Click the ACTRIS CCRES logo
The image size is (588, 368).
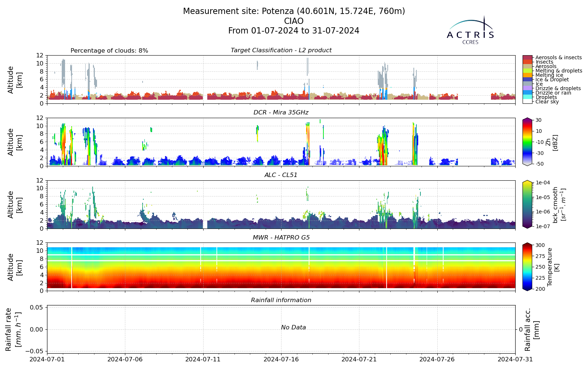pyautogui.click(x=470, y=30)
